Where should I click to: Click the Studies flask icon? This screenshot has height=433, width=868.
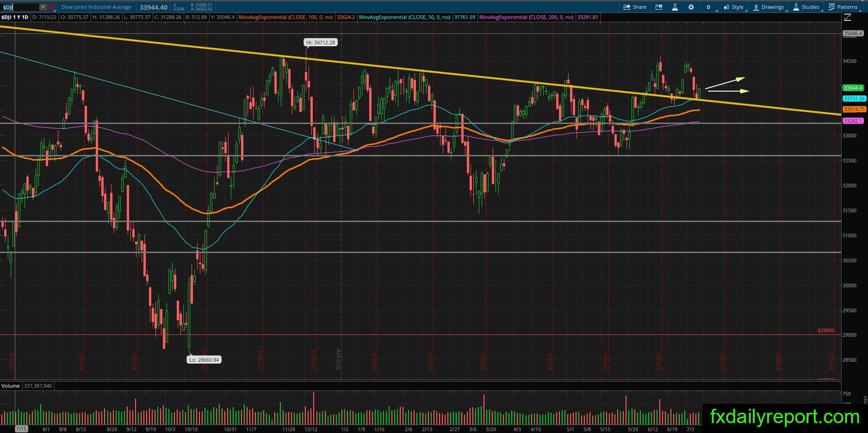[x=796, y=7]
